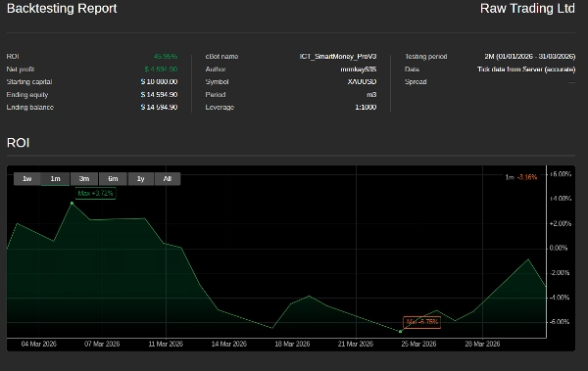Click the ROI percentage value 45.95%

coord(166,57)
